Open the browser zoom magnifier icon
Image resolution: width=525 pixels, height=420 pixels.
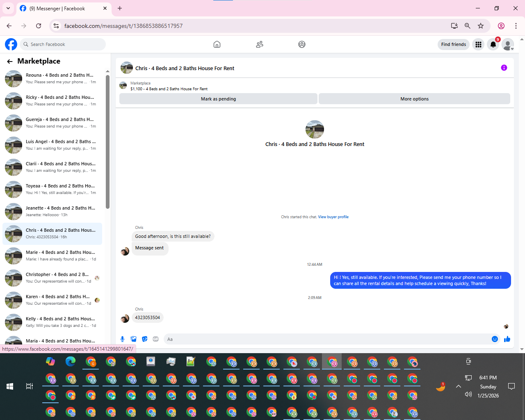pos(467,26)
